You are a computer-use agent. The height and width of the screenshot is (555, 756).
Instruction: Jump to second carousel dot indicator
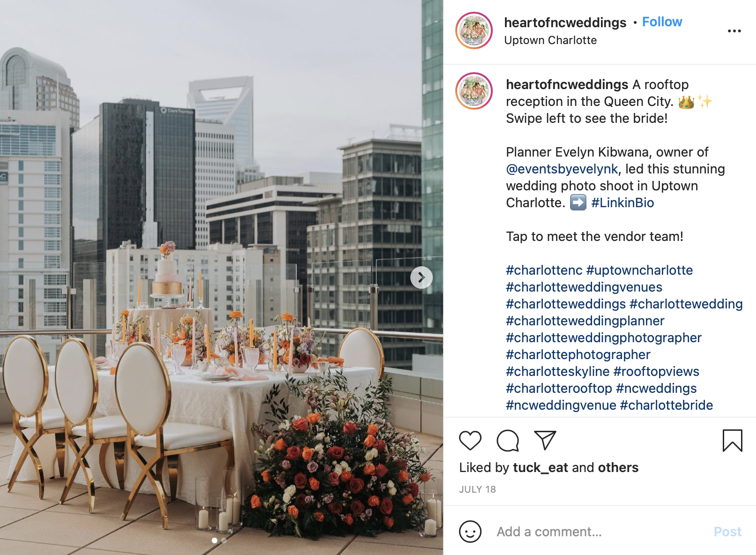[x=224, y=540]
